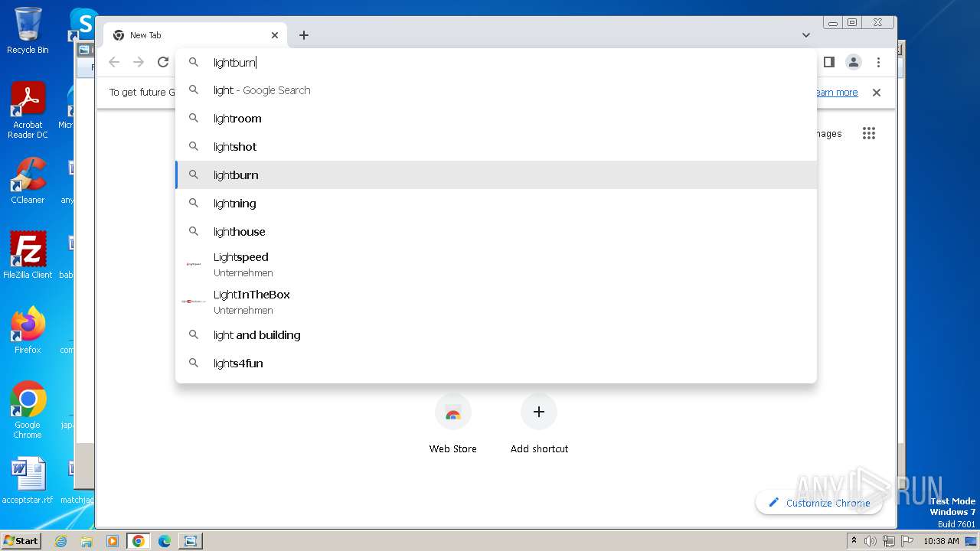Select Lightspeed Unternehmen suggestion
980x551 pixels.
pyautogui.click(x=496, y=264)
